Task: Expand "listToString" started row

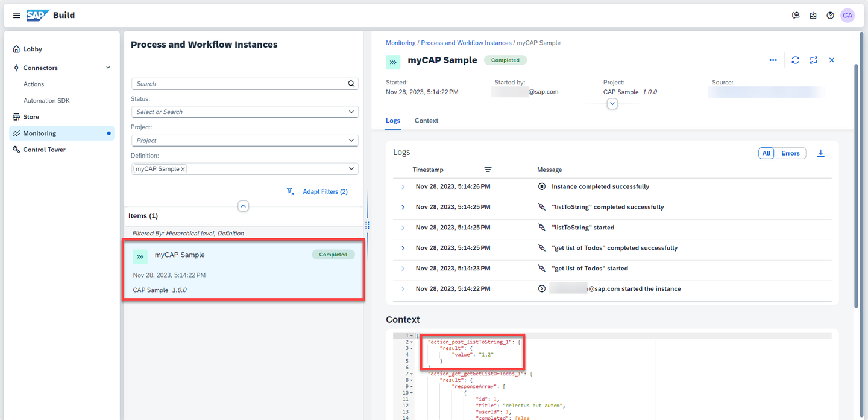Action: pos(403,227)
